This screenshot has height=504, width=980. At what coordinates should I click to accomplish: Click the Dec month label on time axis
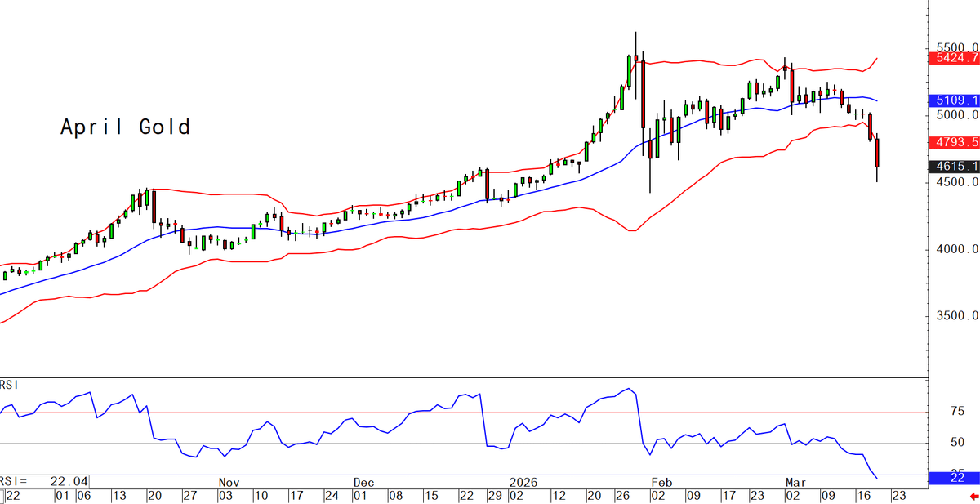coord(363,483)
